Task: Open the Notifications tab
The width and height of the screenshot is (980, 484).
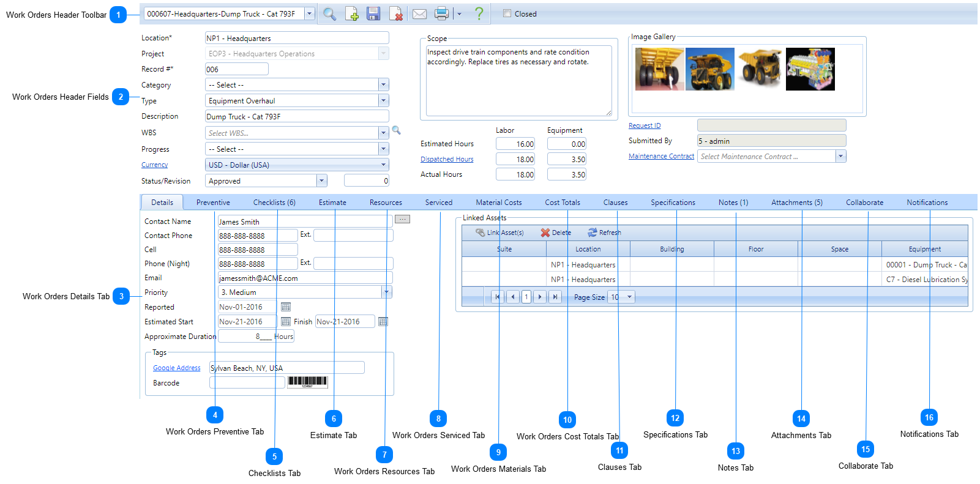Action: [927, 203]
